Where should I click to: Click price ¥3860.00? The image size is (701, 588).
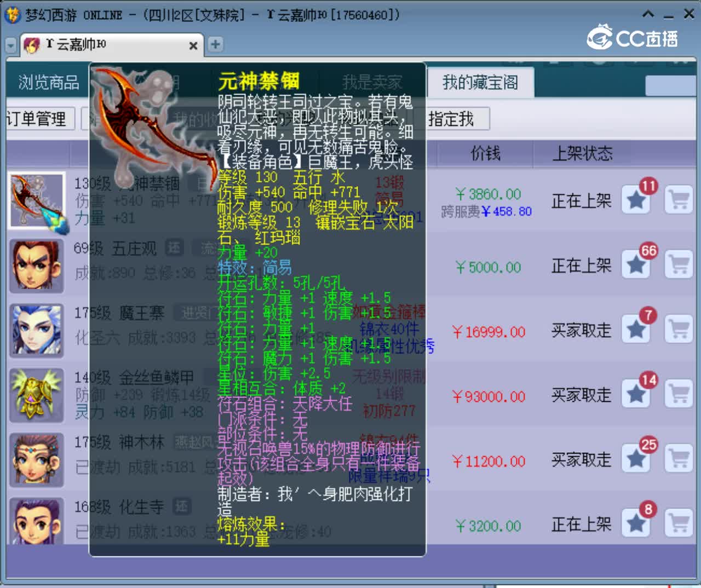[488, 194]
